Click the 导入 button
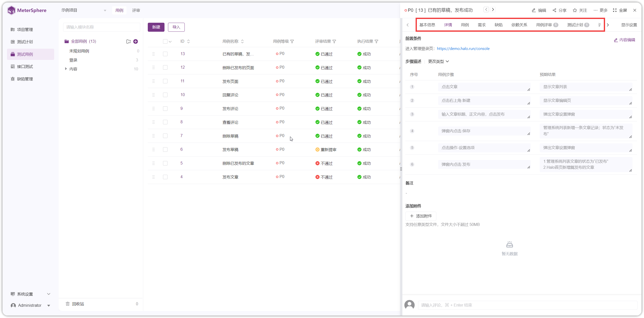The width and height of the screenshot is (644, 318). point(176,27)
